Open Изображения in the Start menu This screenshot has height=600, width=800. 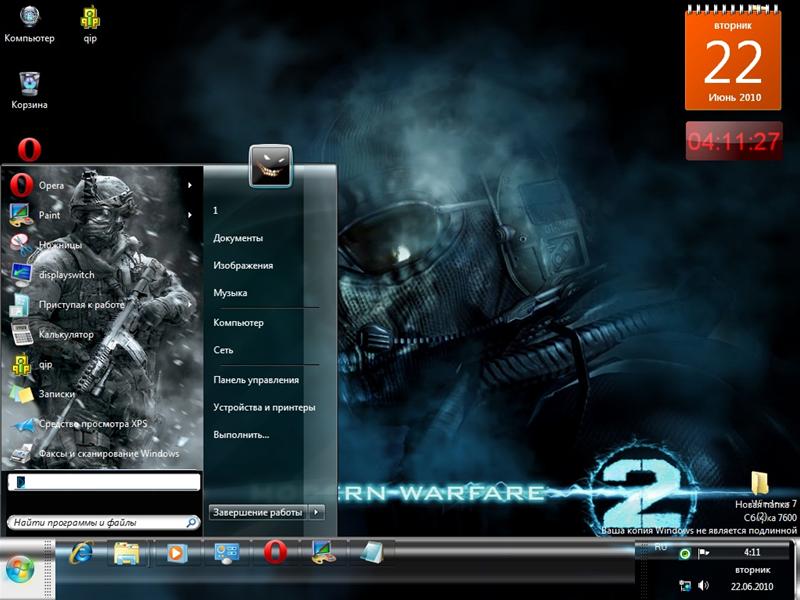[243, 265]
